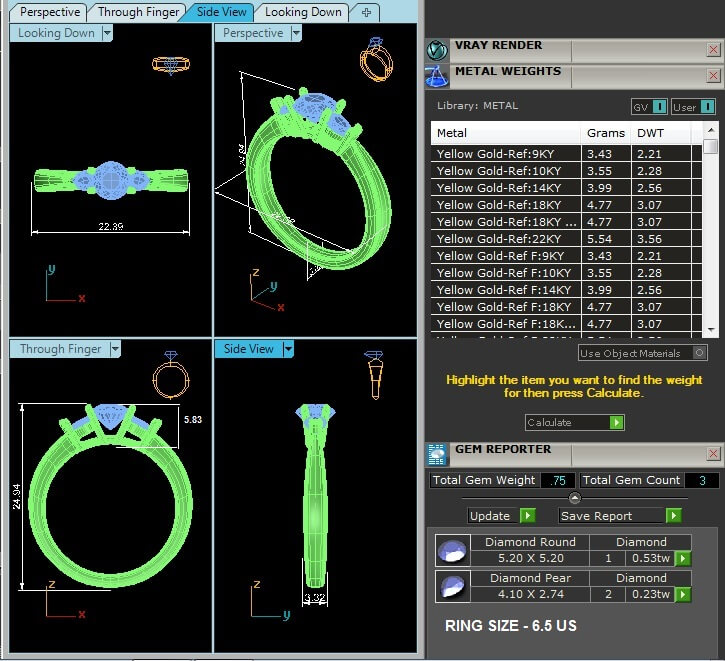725x661 pixels.
Task: Collapse gem report with the round arrow
Action: pyautogui.click(x=575, y=498)
